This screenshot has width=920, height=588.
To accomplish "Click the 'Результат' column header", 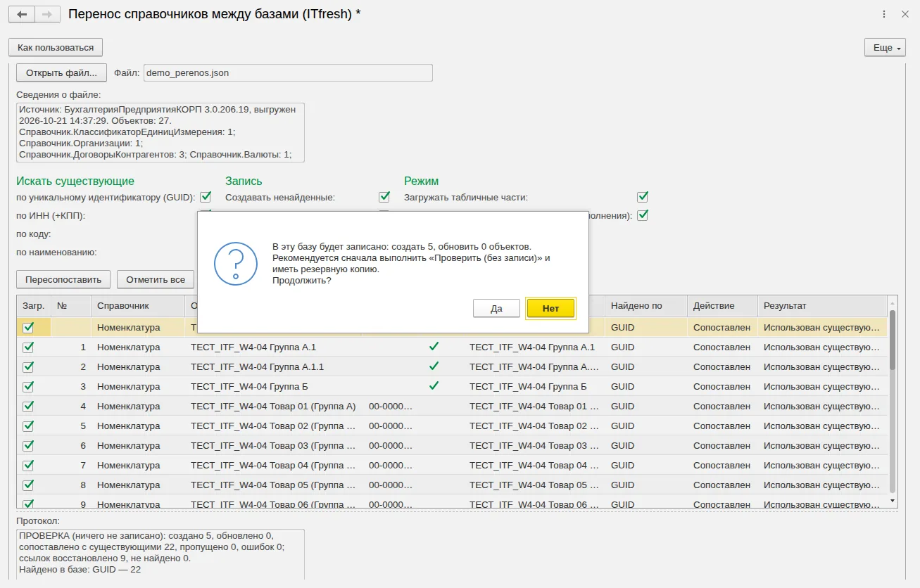I will click(x=822, y=306).
